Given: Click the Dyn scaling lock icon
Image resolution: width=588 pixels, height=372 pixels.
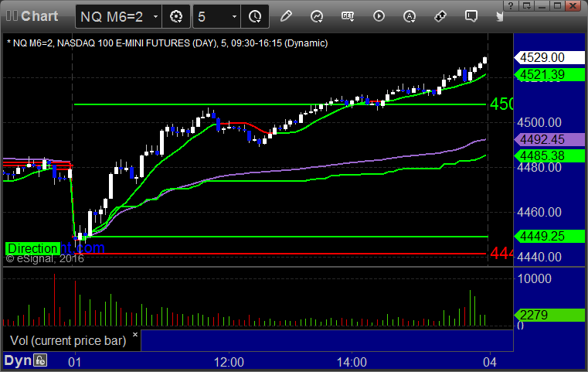Looking at the screenshot, I should coord(40,360).
